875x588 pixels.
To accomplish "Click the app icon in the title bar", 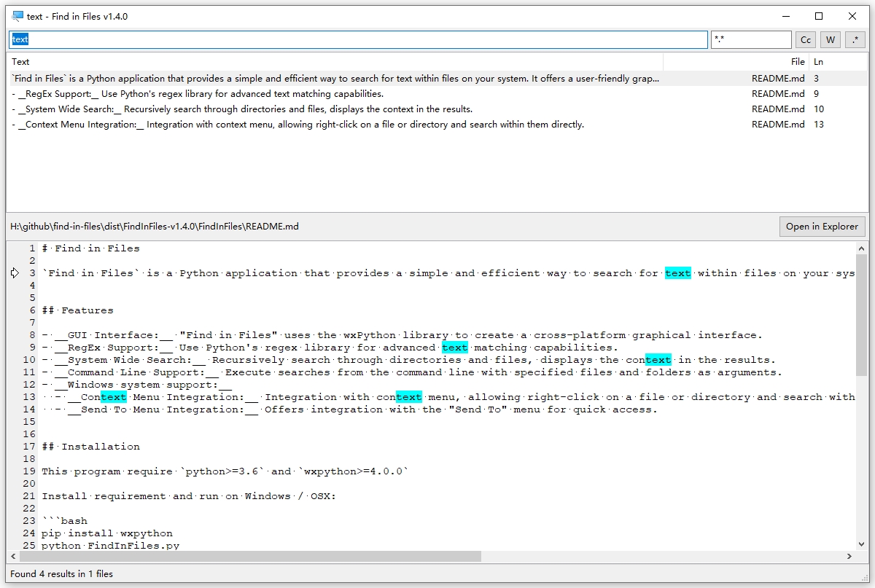I will [x=17, y=16].
